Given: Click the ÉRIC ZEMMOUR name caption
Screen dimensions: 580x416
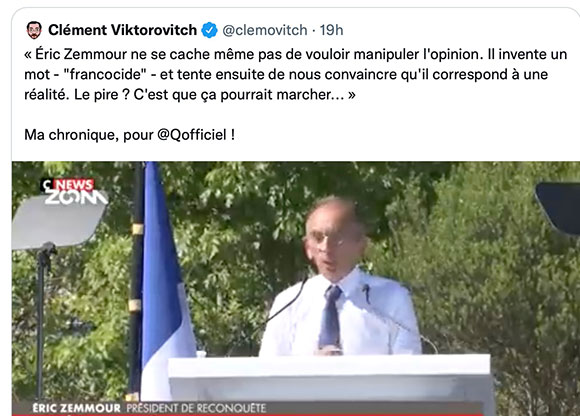Looking at the screenshot, I should (x=77, y=408).
